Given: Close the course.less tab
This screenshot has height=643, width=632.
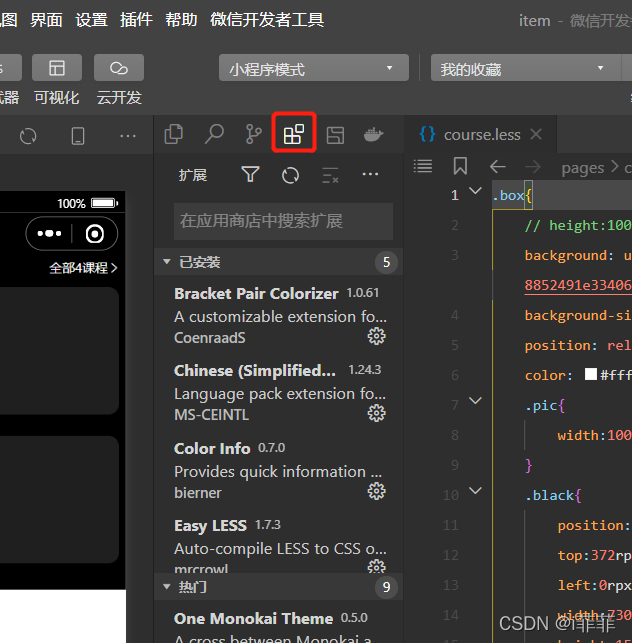Looking at the screenshot, I should (x=536, y=134).
